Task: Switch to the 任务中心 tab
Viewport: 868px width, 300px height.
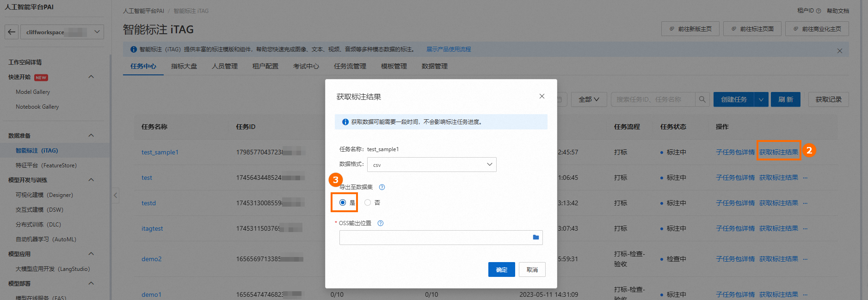Action: 143,66
